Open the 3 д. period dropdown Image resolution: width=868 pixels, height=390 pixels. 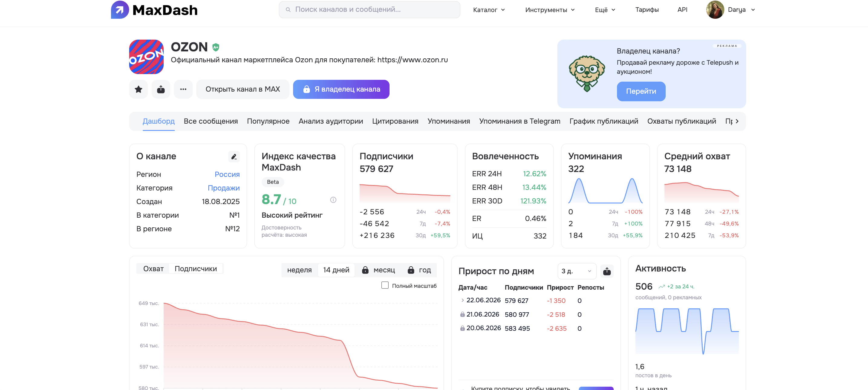(x=577, y=271)
